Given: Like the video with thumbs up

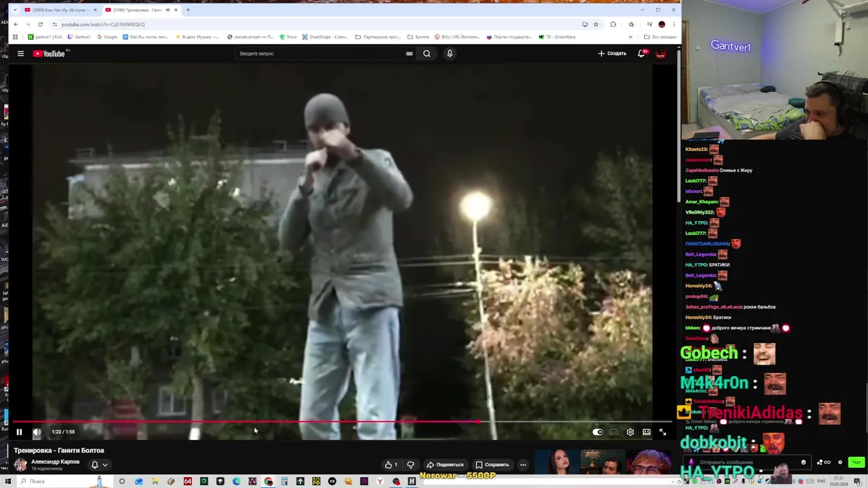Looking at the screenshot, I should [391, 465].
